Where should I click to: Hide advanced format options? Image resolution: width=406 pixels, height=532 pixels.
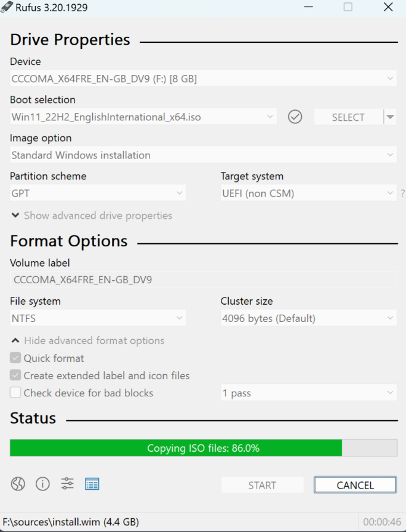point(88,341)
